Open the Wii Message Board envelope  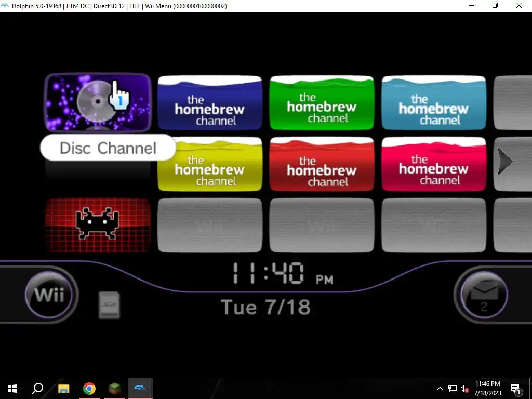[484, 295]
